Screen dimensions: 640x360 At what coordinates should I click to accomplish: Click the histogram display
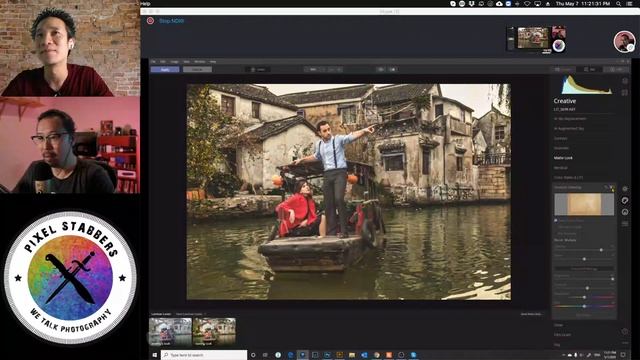tap(586, 84)
